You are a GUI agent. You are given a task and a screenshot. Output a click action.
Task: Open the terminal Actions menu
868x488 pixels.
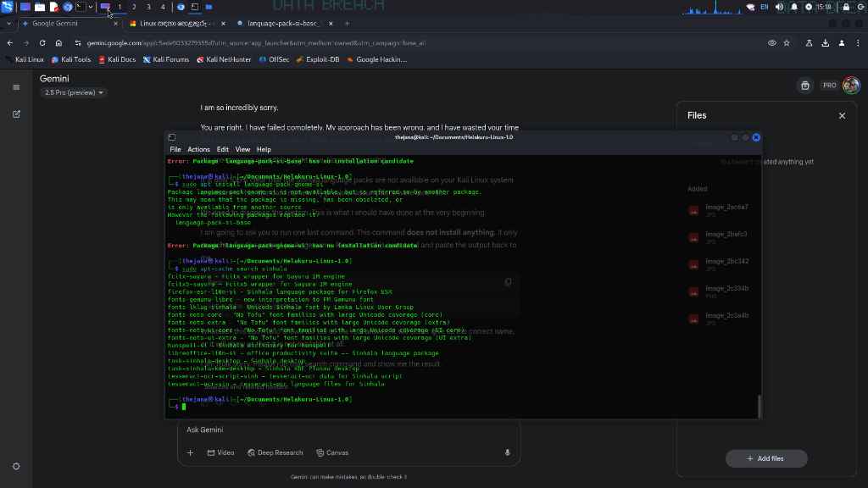pos(198,149)
